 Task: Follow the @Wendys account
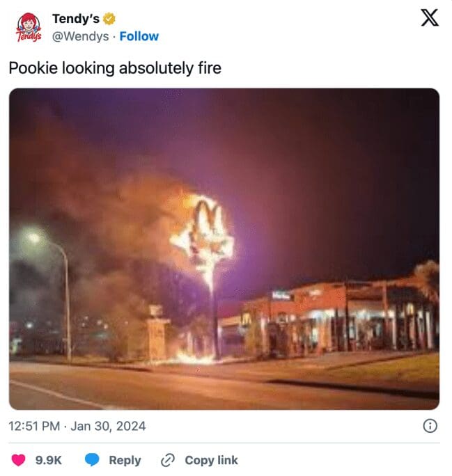(x=139, y=36)
